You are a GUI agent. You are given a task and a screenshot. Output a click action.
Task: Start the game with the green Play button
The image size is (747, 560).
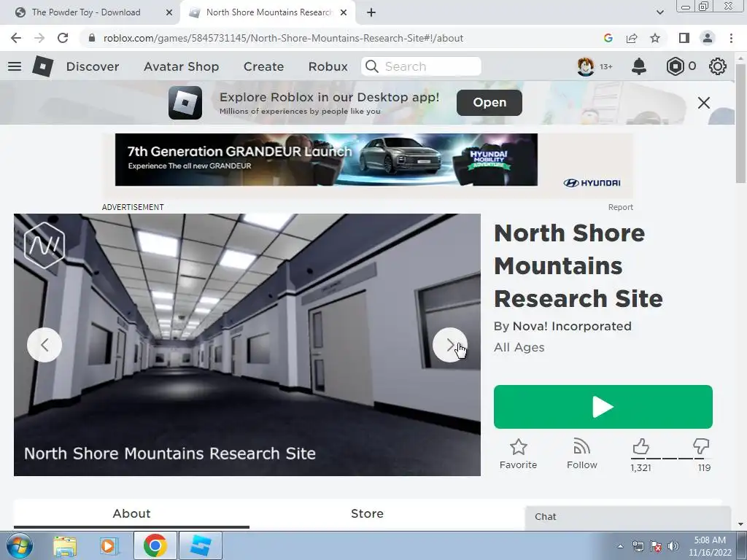(x=603, y=407)
